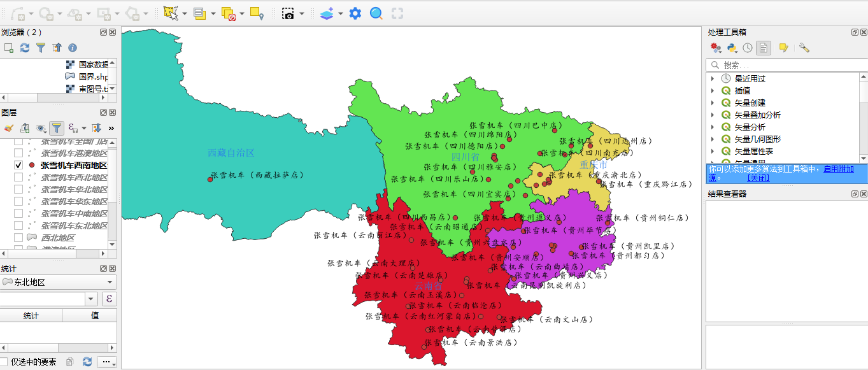The image size is (868, 370).
Task: Select by location icon
Action: click(x=257, y=13)
